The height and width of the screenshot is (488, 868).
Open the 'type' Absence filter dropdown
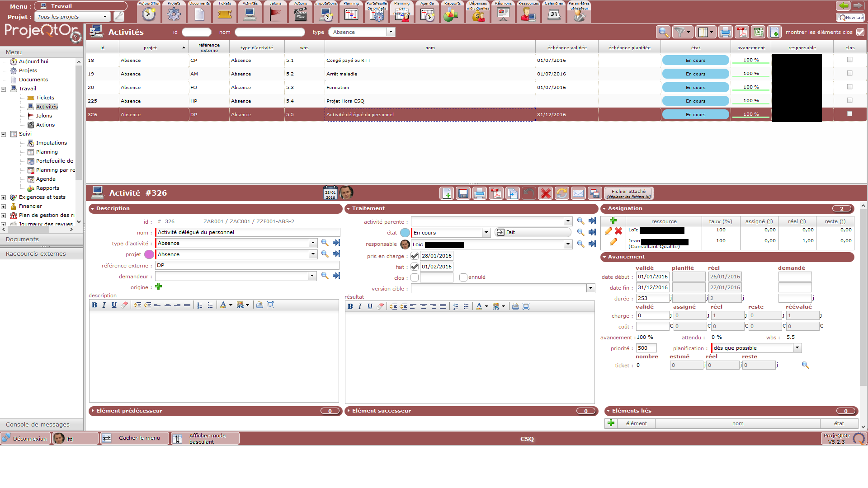pyautogui.click(x=391, y=32)
